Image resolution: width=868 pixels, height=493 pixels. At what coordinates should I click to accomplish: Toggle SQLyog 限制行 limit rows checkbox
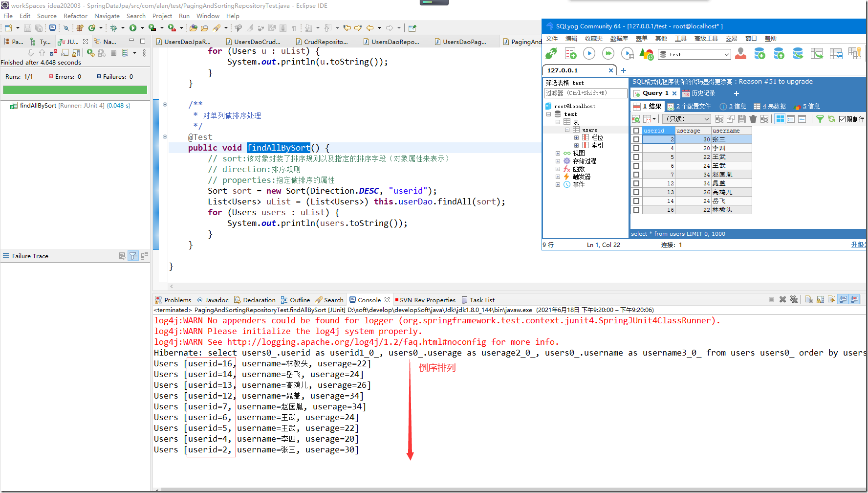tap(842, 119)
